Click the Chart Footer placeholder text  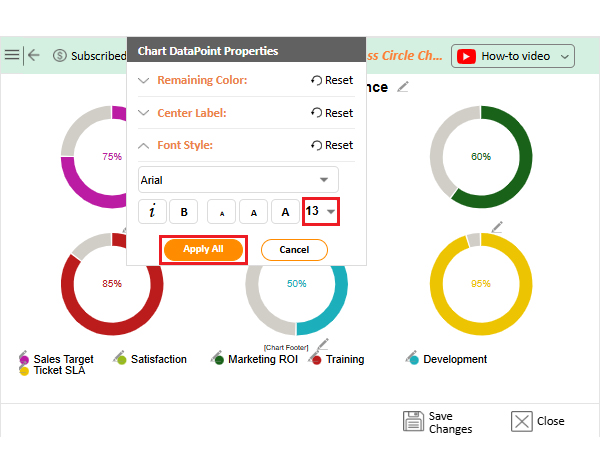point(283,347)
